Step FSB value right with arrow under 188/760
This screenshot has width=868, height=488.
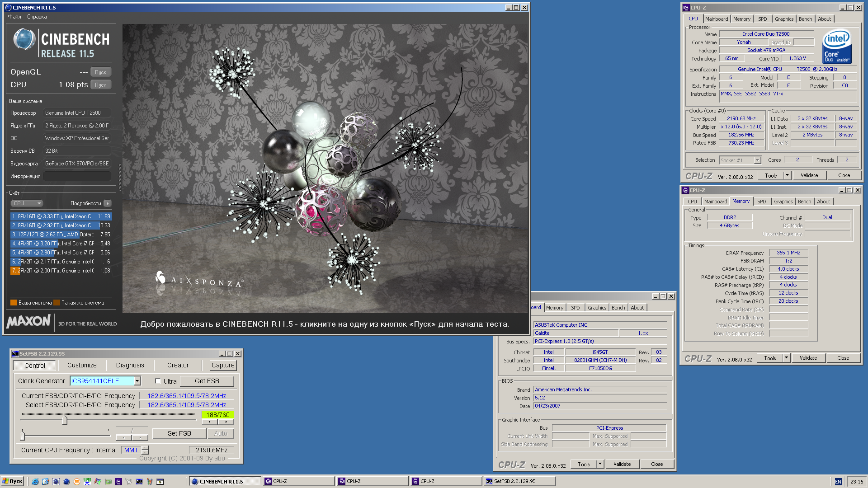coord(226,422)
